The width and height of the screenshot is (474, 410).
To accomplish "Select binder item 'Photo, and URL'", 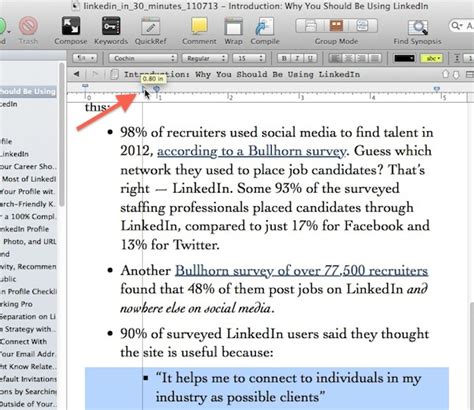I will point(29,241).
